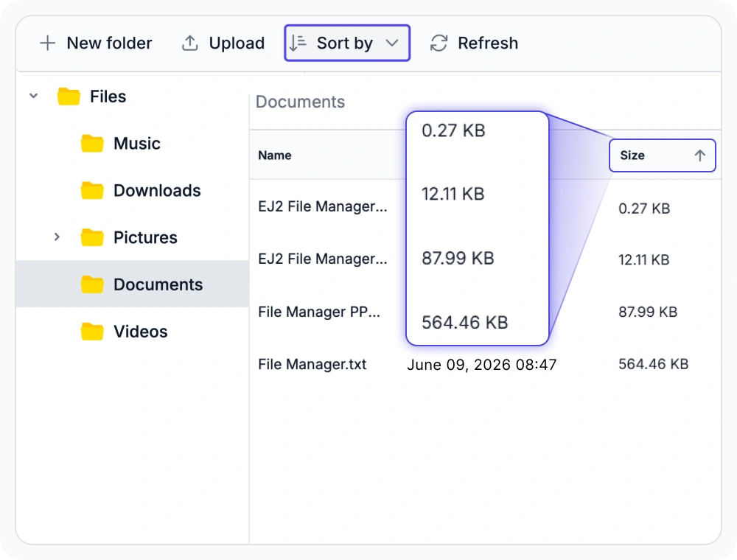
Task: Click the Videos folder icon
Action: (x=92, y=331)
